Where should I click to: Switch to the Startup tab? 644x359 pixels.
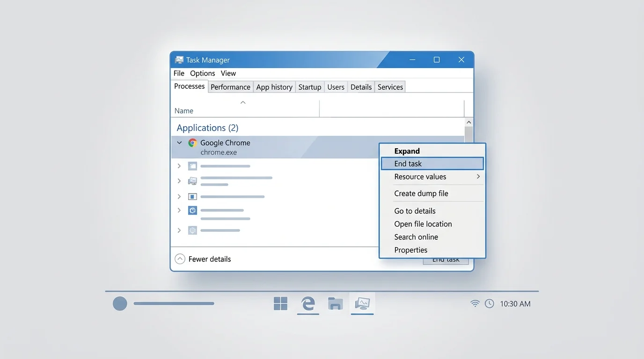pos(310,87)
